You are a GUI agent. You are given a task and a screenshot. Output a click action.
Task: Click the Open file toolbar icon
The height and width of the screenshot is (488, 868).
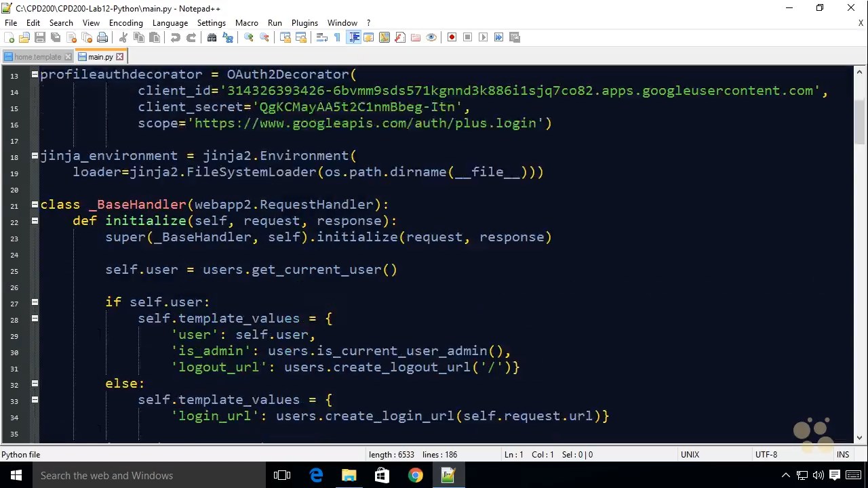[24, 37]
